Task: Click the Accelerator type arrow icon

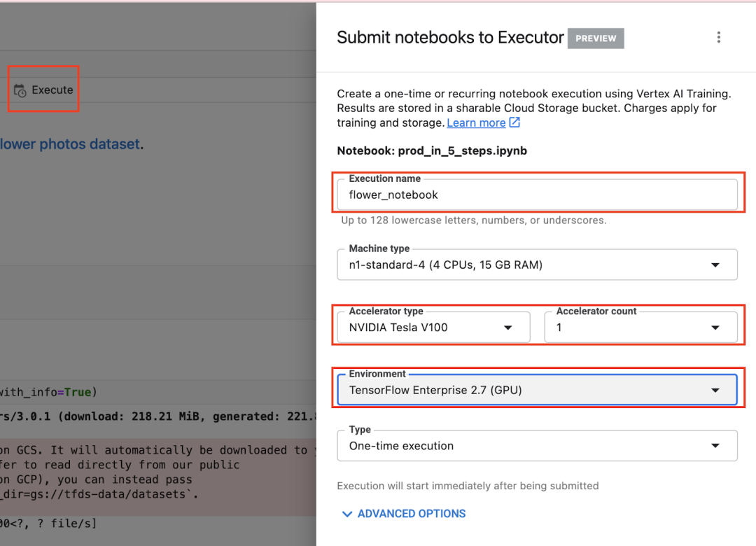Action: point(508,328)
